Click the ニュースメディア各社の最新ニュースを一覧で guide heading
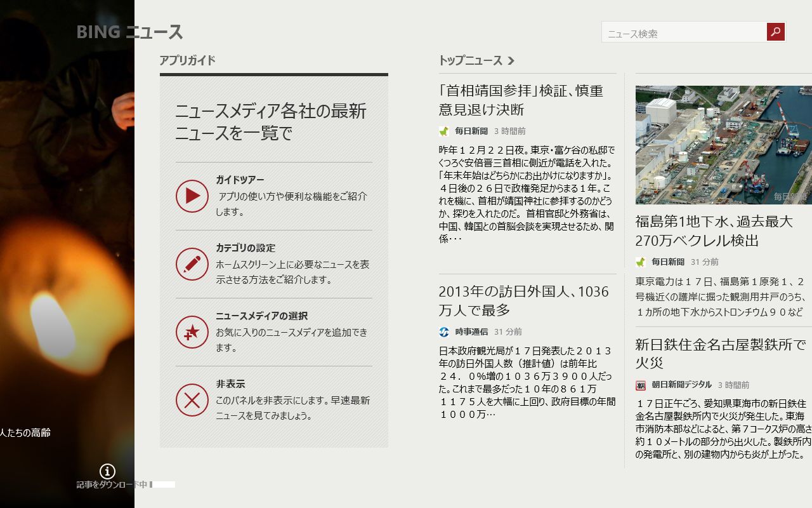812x508 pixels. pyautogui.click(x=271, y=122)
